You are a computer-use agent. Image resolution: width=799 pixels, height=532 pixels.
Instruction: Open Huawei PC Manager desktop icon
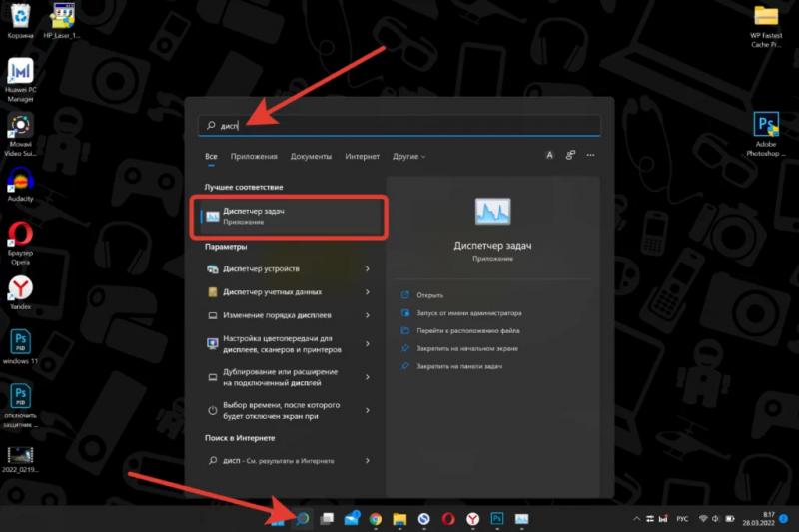tap(20, 74)
